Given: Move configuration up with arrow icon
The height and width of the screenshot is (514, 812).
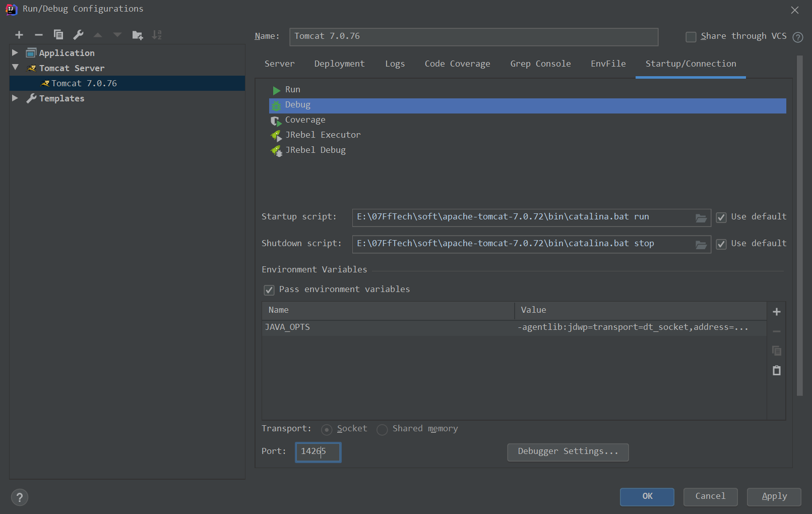Looking at the screenshot, I should click(98, 35).
